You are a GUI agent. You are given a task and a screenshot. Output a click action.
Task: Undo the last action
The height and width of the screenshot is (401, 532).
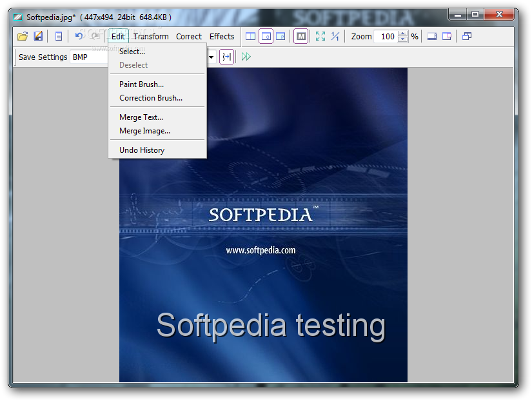(x=79, y=35)
